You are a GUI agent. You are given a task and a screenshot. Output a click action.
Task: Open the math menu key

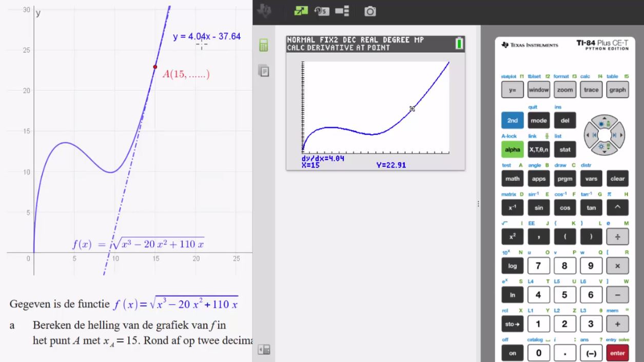click(512, 179)
